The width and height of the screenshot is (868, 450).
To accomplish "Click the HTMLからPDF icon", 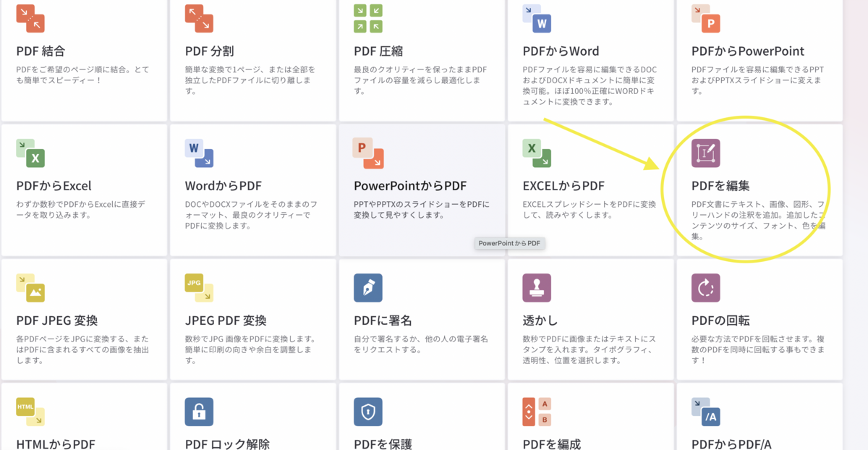I will (x=30, y=412).
